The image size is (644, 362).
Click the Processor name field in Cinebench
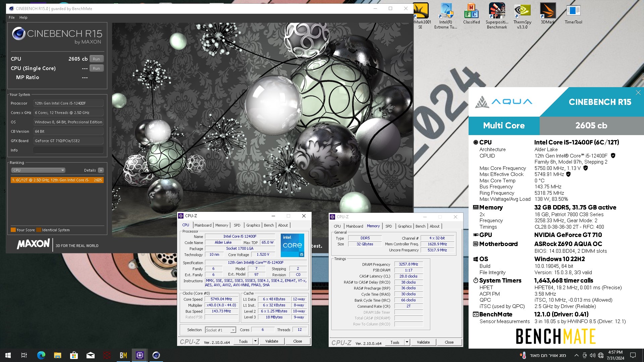(x=68, y=103)
